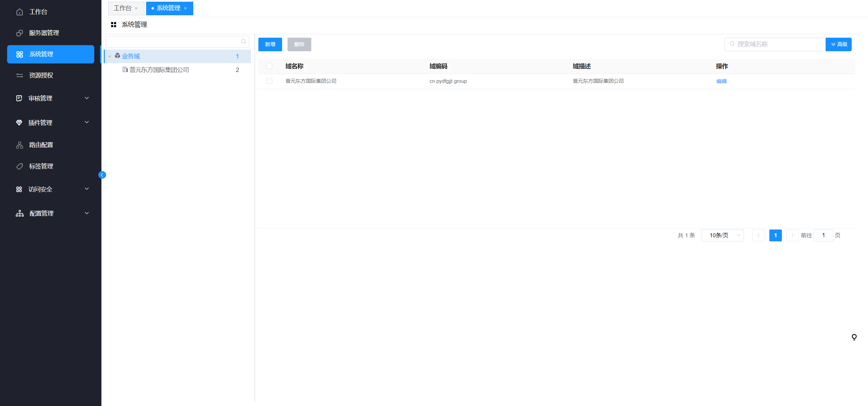The image size is (868, 406).
Task: Open the 高级 advanced search dropdown
Action: (839, 44)
